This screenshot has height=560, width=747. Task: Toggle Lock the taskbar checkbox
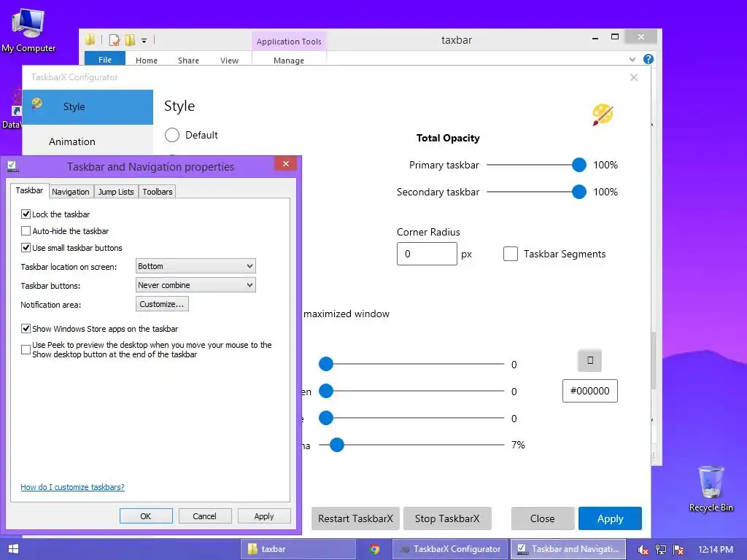(x=26, y=214)
